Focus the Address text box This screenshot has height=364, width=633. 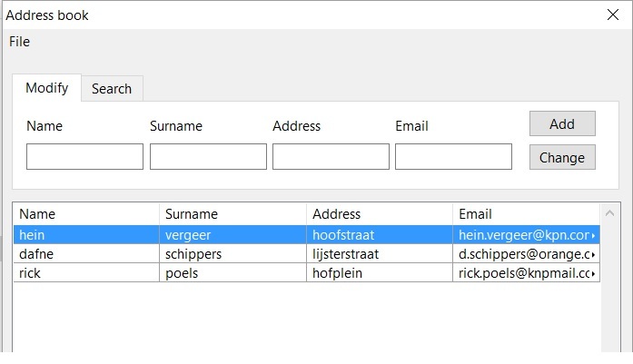pos(331,156)
